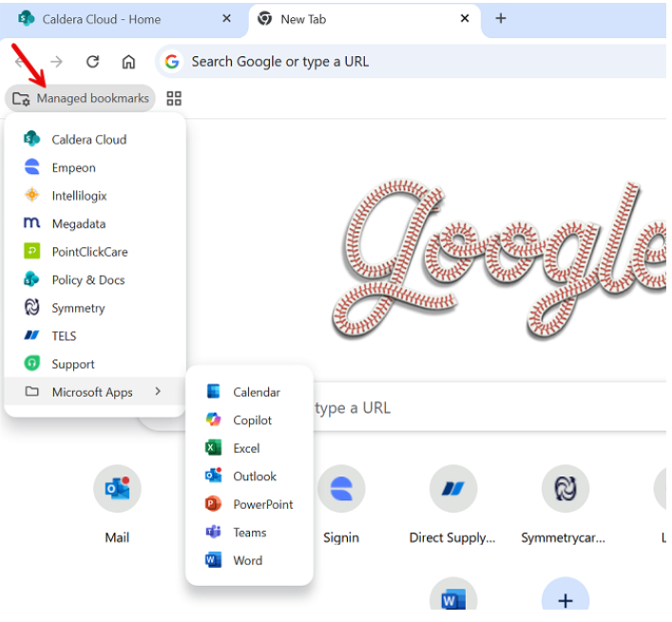Reload the page with the refresh icon
The width and height of the screenshot is (672, 622).
click(x=92, y=62)
